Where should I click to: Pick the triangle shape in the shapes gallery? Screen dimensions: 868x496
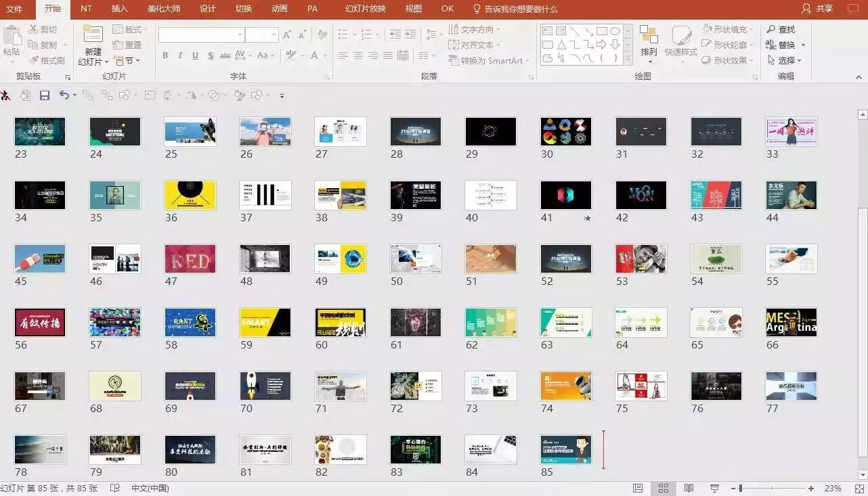pos(561,45)
